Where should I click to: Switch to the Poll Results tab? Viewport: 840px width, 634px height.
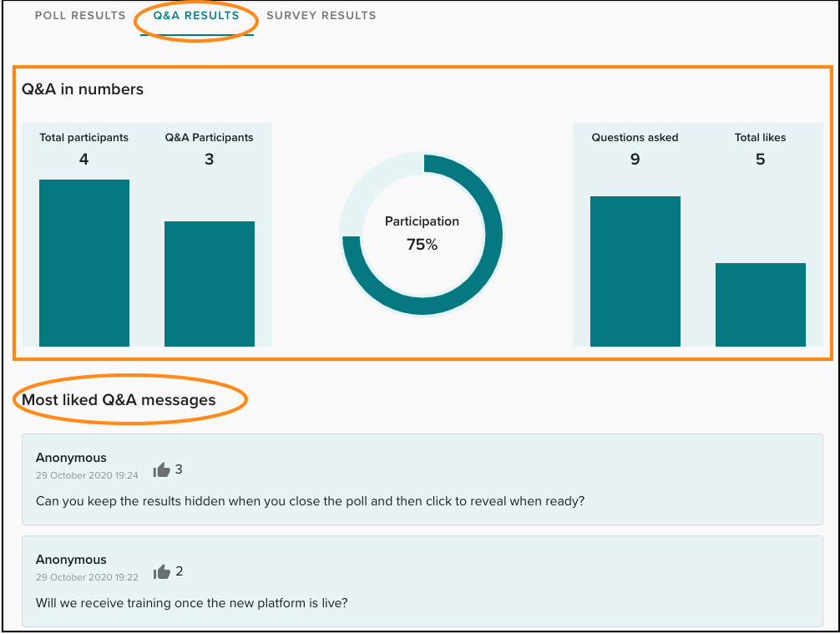(80, 16)
